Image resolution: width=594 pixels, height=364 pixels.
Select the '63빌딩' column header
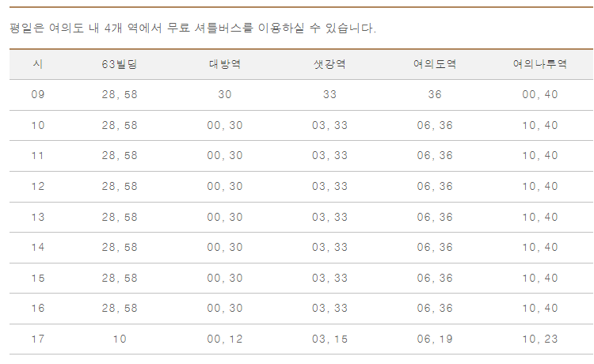tap(120, 64)
